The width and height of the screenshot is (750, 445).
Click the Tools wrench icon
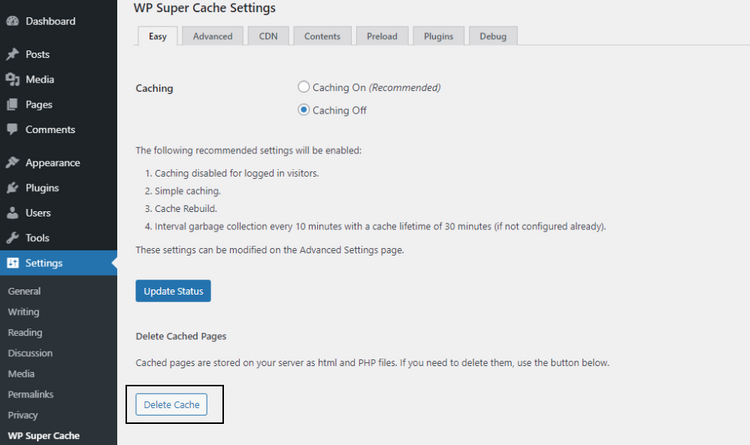[12, 238]
